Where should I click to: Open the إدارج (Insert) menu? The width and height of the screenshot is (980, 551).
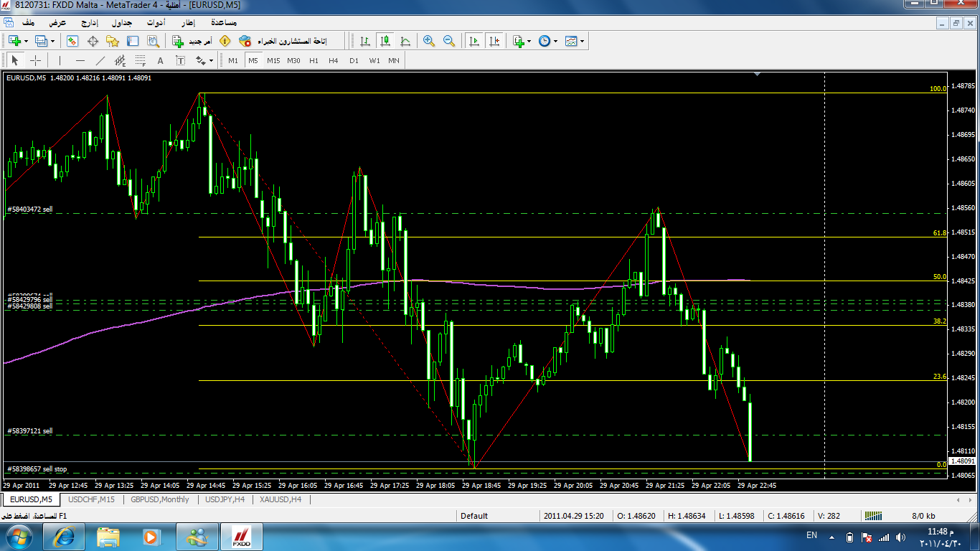pyautogui.click(x=89, y=23)
